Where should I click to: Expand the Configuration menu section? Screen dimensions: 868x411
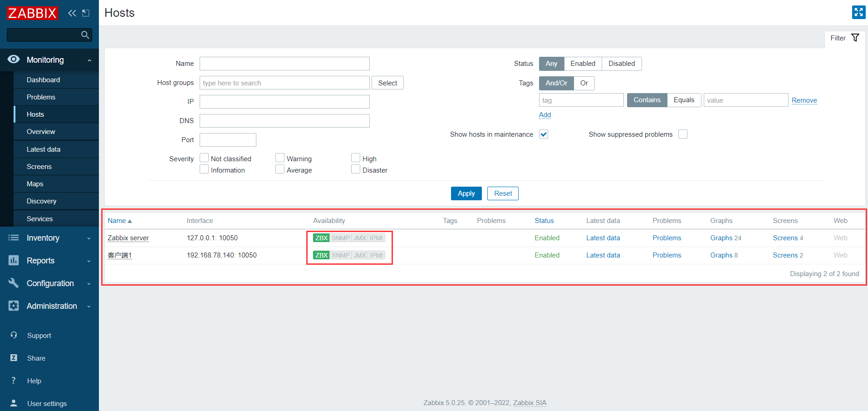[49, 283]
